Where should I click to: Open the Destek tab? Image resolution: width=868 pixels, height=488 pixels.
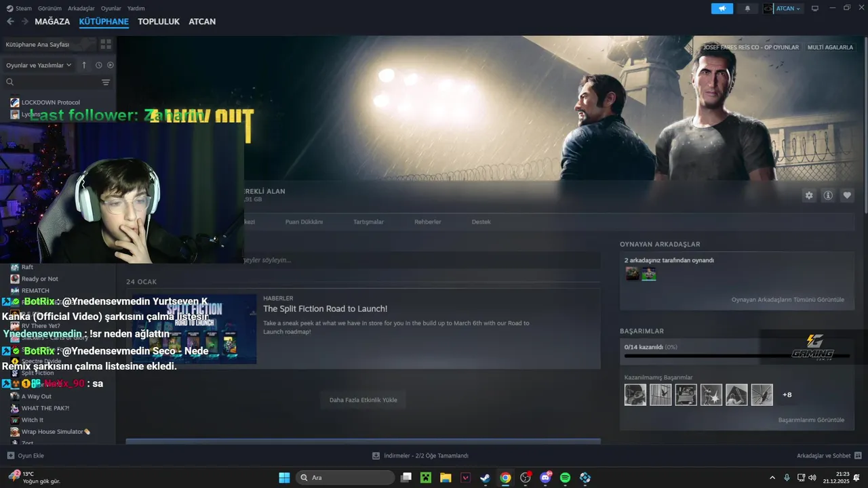coord(481,222)
